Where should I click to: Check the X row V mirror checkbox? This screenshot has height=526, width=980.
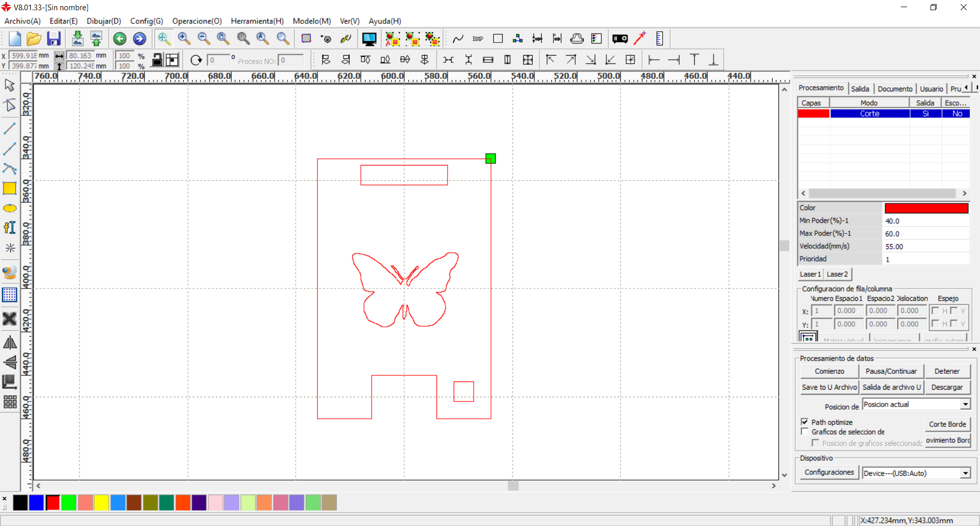coord(954,310)
